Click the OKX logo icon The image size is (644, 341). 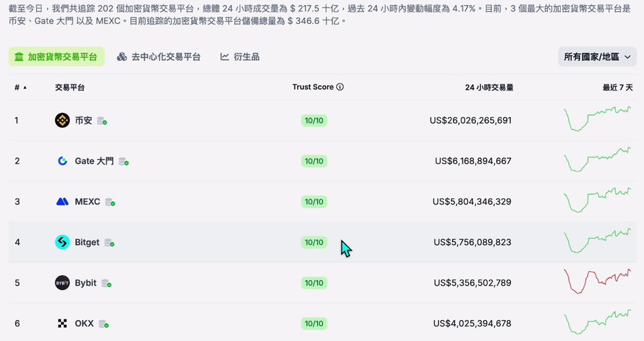click(x=62, y=324)
